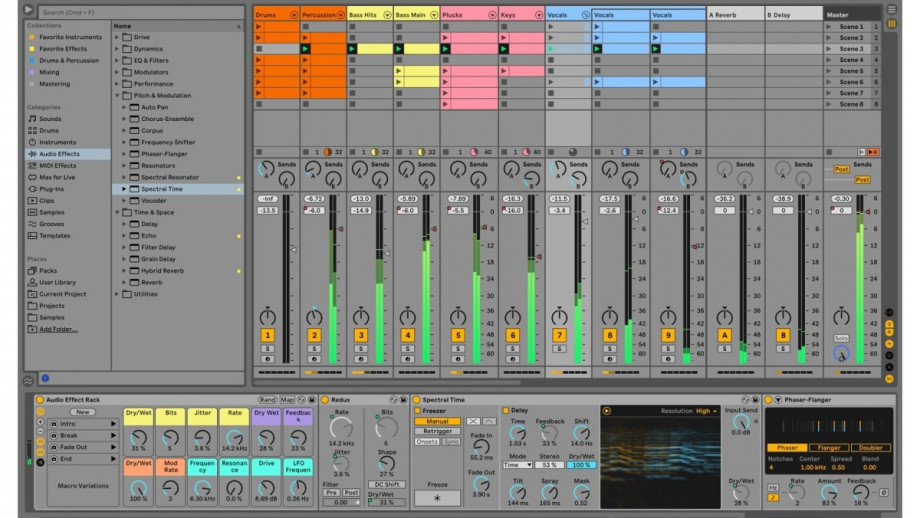Click the Freeze asterisk button
The height and width of the screenshot is (518, 920).
click(437, 498)
